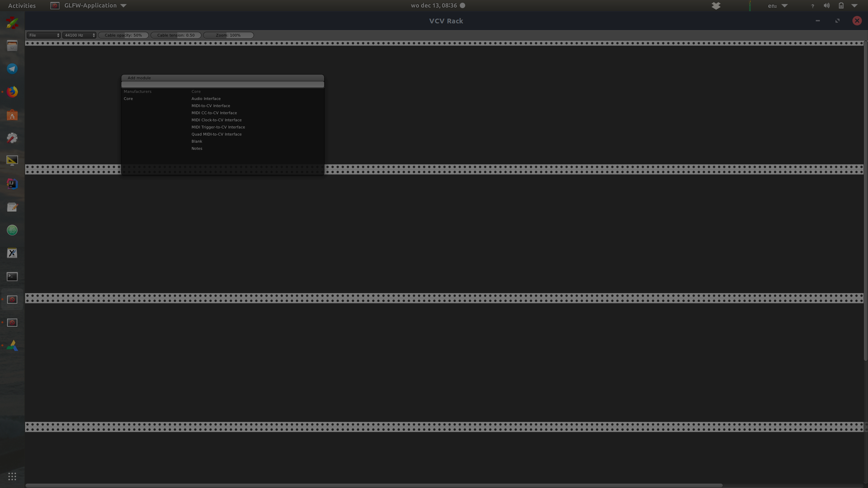Open the file manager dock icon
This screenshot has width=868, height=488.
12,46
